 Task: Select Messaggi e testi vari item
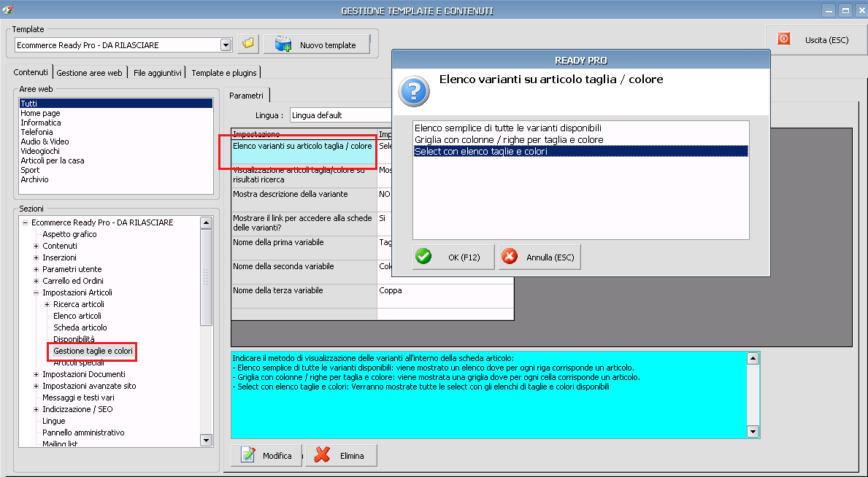79,398
